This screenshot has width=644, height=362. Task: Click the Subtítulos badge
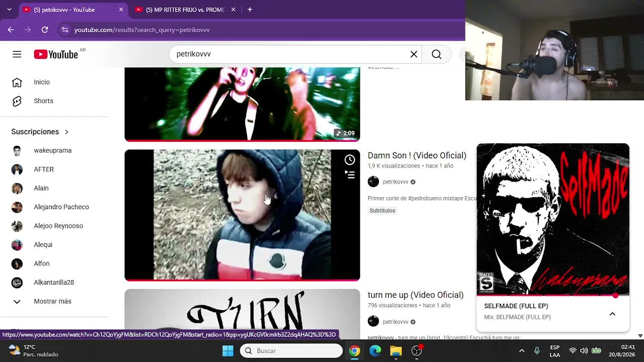[x=382, y=211]
